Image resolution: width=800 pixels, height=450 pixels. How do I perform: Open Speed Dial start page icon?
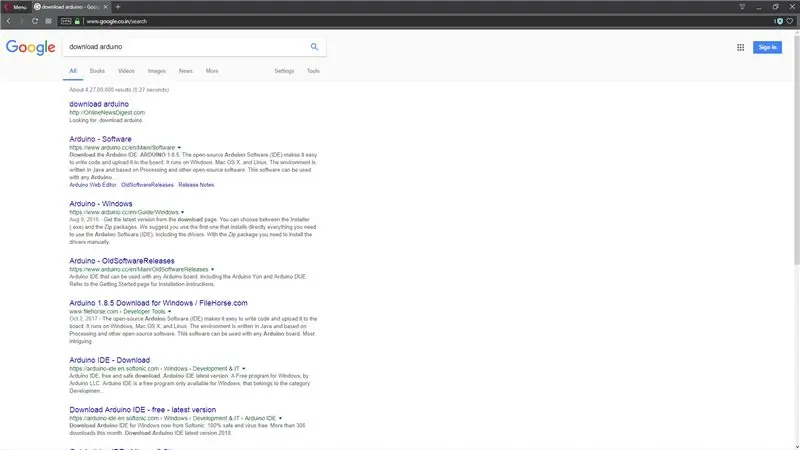tap(48, 21)
